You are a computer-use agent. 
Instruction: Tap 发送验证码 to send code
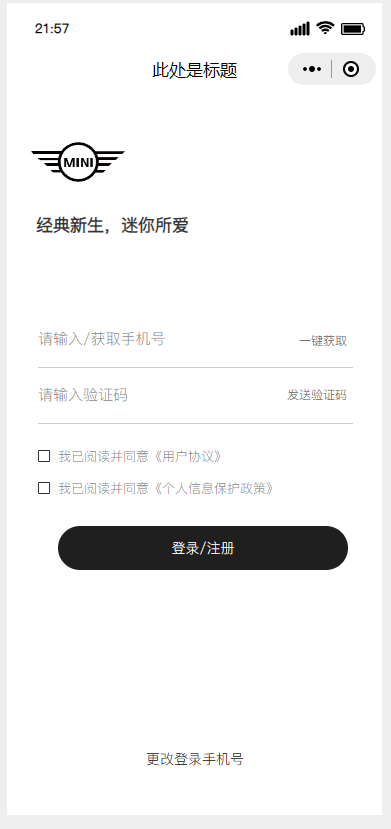tap(317, 395)
